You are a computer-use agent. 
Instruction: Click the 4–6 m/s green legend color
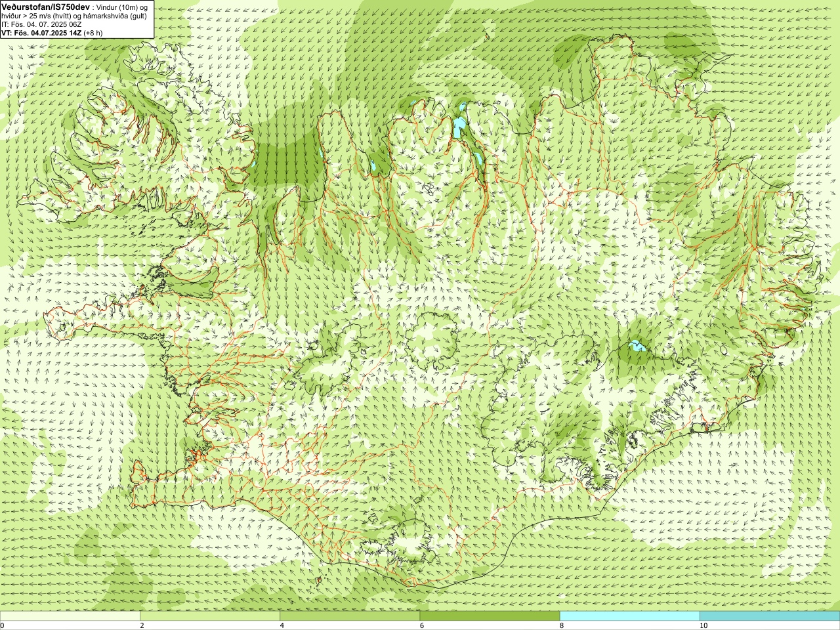click(x=350, y=616)
